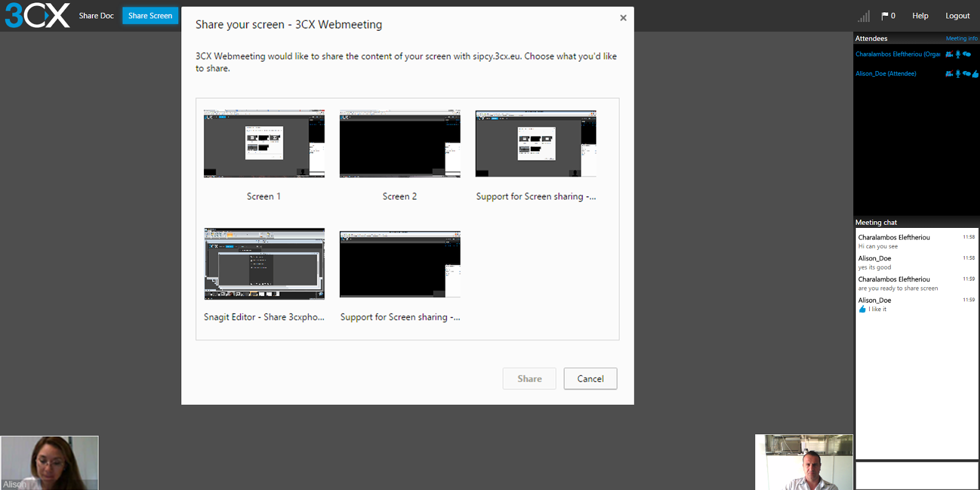
Task: Click Alison_Doe (Attendee) in Attendees list
Action: click(x=886, y=73)
